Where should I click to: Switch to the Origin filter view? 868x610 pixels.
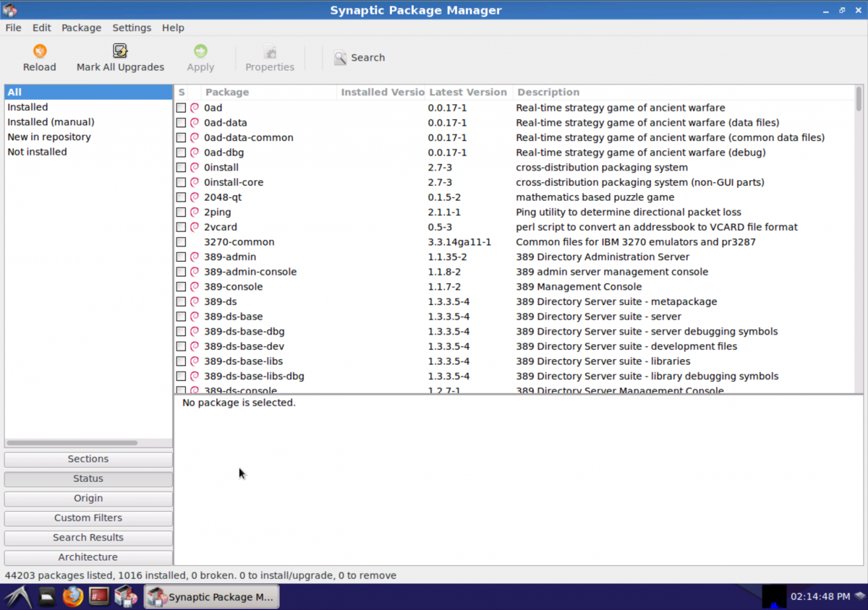click(88, 498)
